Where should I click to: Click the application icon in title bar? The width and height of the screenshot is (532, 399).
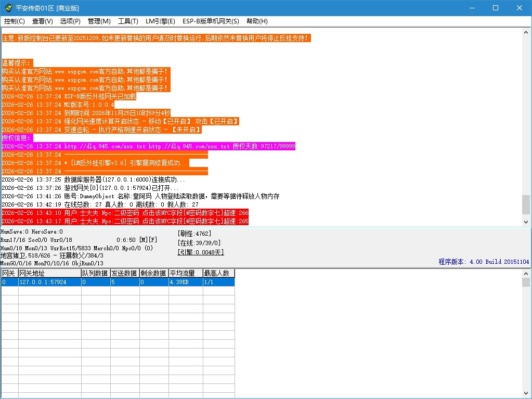tap(8, 8)
